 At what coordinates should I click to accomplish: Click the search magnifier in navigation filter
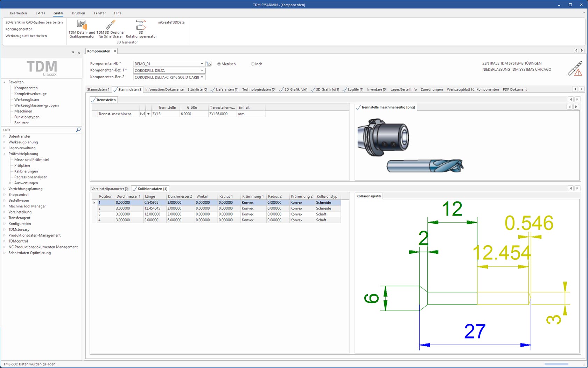point(78,130)
